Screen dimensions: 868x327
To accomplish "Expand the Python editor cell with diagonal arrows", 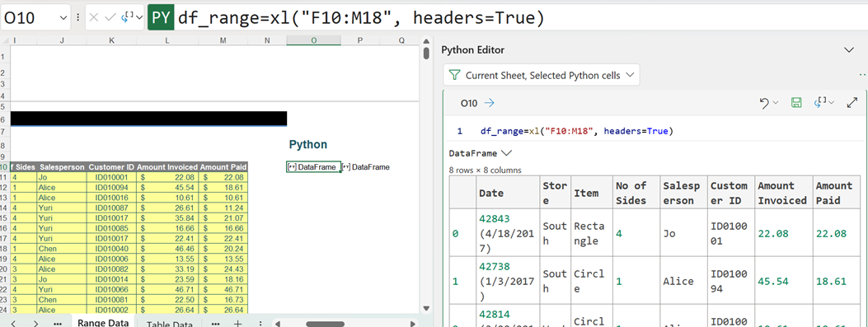I will pos(852,103).
